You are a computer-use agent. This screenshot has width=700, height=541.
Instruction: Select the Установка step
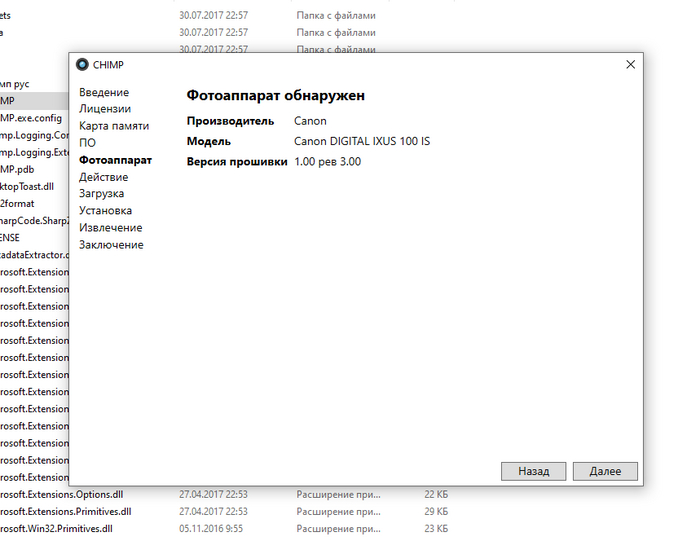click(105, 211)
